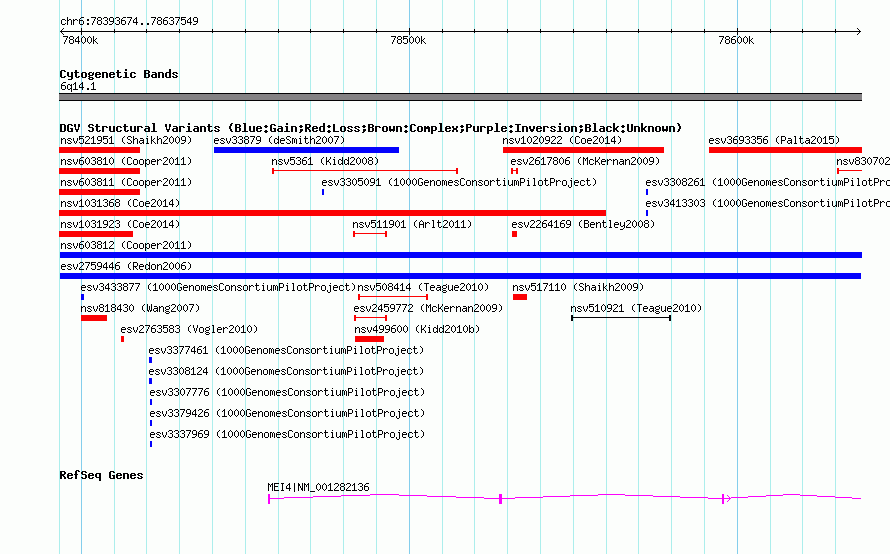The height and width of the screenshot is (554, 890).
Task: Open esv2264169 (Bentley2008) variant label
Action: (x=583, y=224)
